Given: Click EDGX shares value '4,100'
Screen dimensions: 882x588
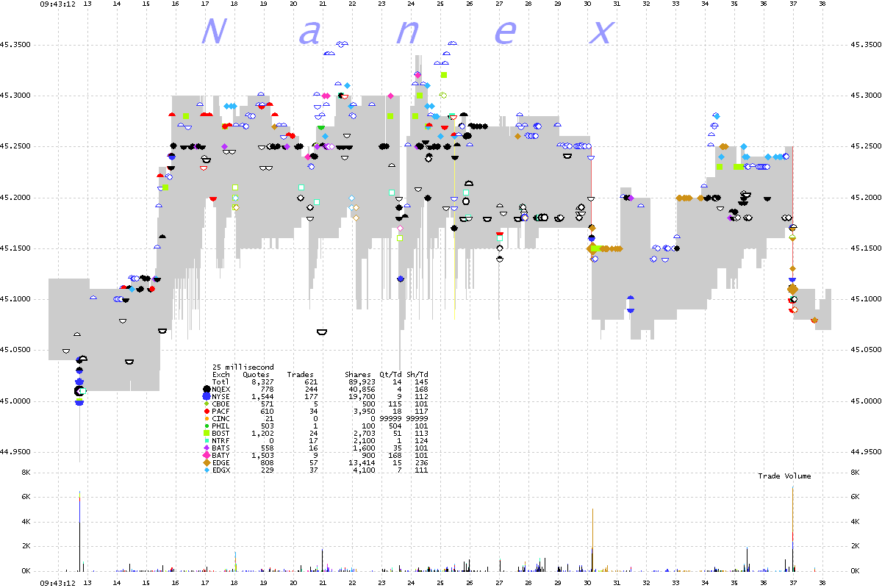Looking at the screenshot, I should tap(365, 470).
